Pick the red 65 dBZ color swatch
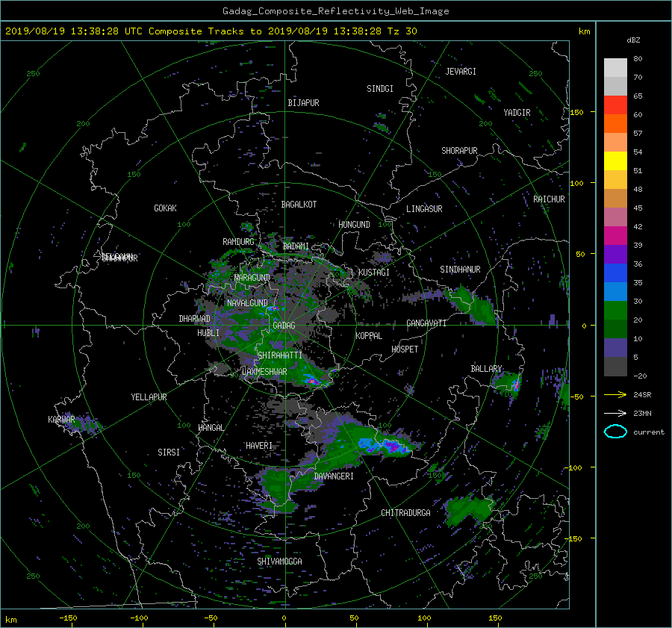 click(x=615, y=105)
